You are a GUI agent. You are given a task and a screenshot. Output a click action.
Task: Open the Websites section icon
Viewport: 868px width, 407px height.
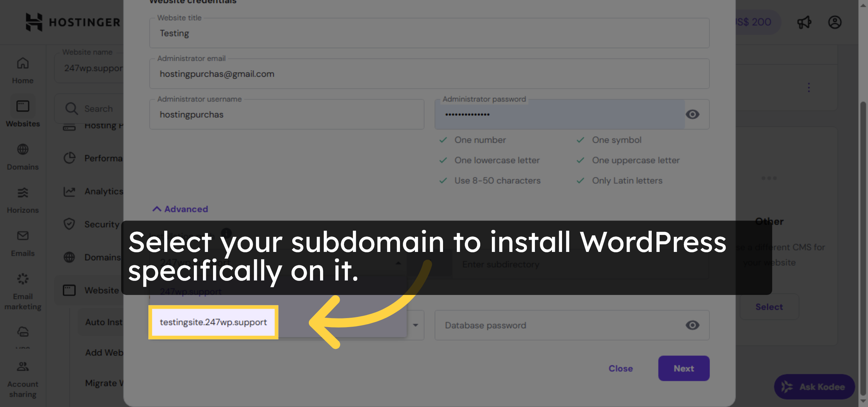[x=22, y=106]
